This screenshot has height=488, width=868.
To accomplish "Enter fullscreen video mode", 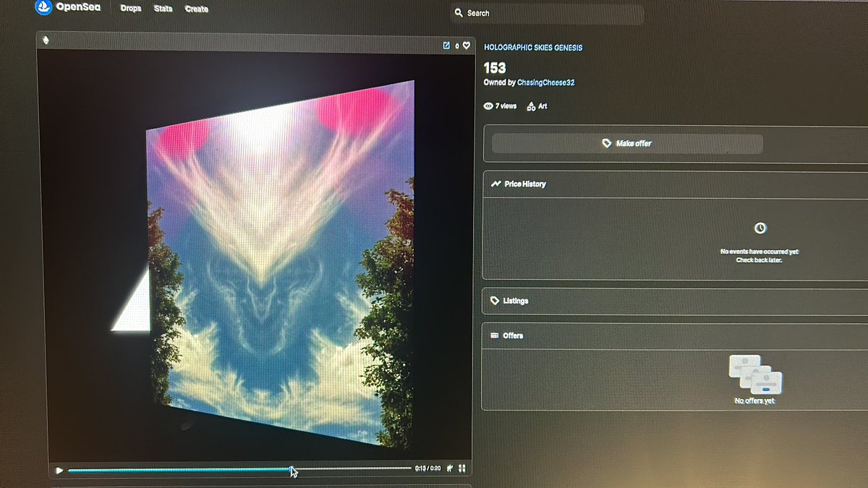I will [x=462, y=468].
